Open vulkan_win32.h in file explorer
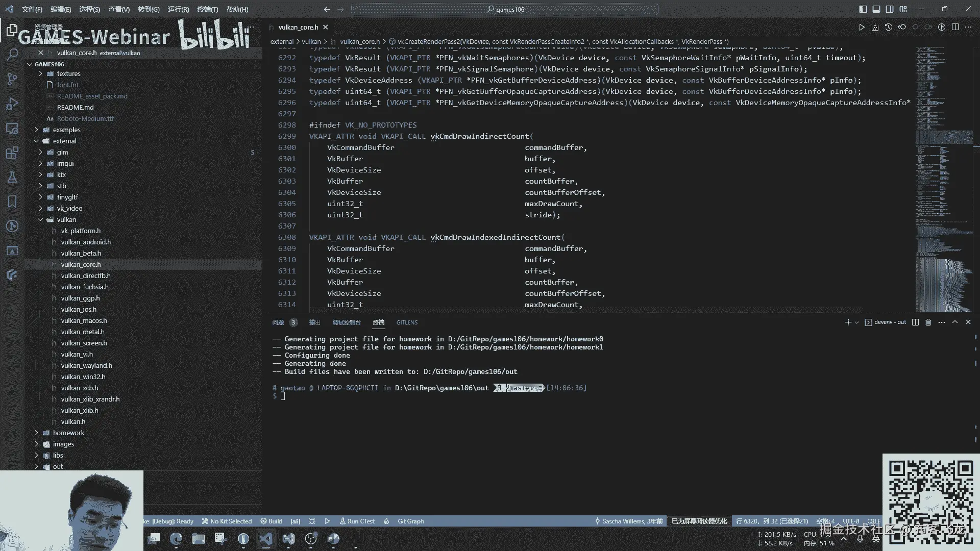 [83, 377]
